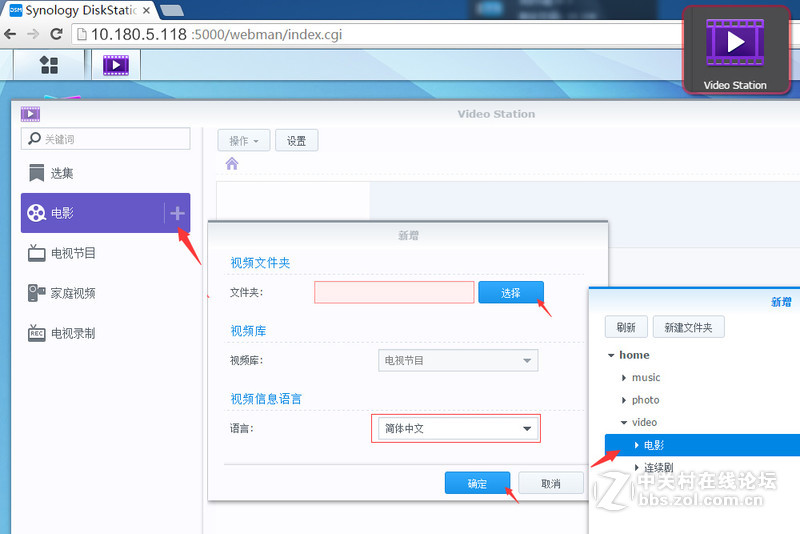The height and width of the screenshot is (534, 800).
Task: Confirm with the 确定 button
Action: coord(477,483)
